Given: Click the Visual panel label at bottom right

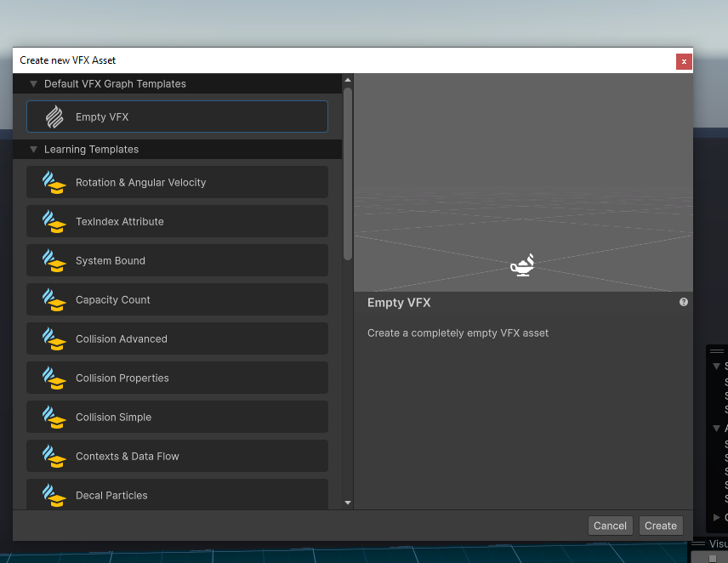Looking at the screenshot, I should [719, 543].
